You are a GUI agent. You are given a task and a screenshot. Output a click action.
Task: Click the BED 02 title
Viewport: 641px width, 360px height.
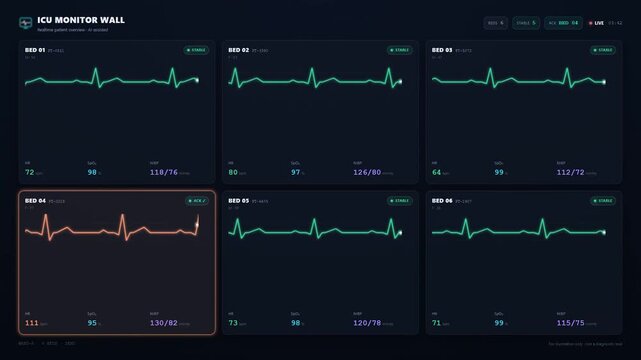click(238, 50)
